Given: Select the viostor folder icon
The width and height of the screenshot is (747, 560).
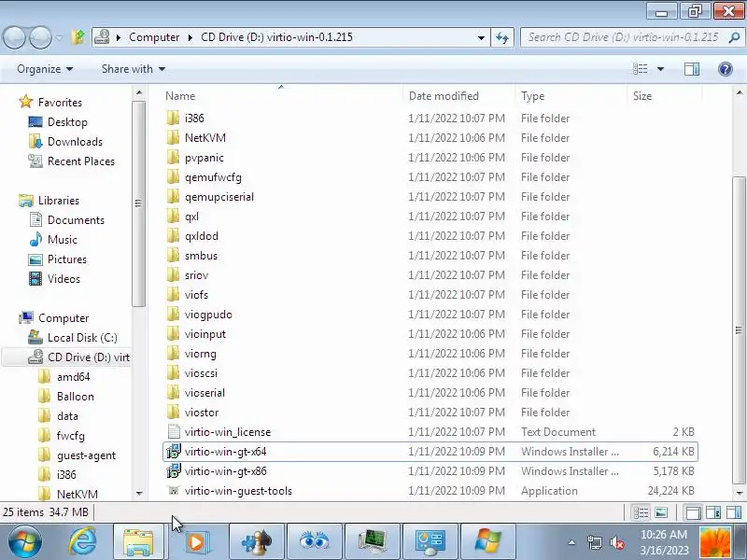Looking at the screenshot, I should click(174, 413).
